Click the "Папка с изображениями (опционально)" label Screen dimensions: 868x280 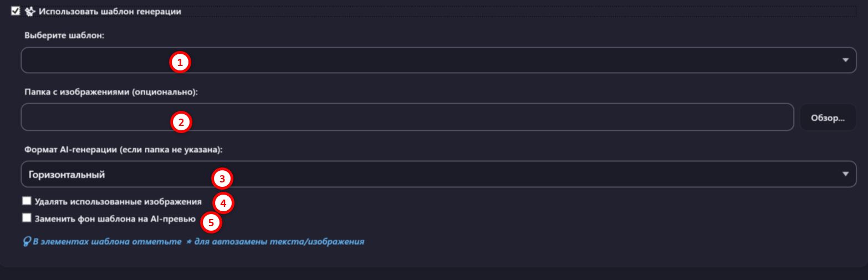pos(111,92)
